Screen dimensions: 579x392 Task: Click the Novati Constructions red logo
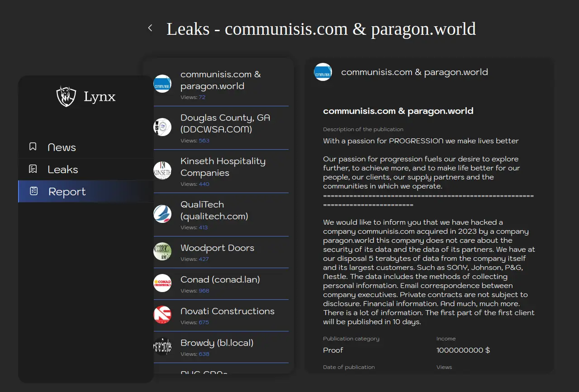tap(162, 315)
